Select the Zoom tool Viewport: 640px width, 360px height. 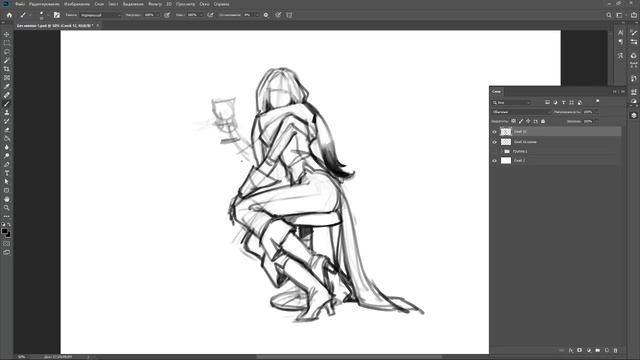(x=7, y=208)
